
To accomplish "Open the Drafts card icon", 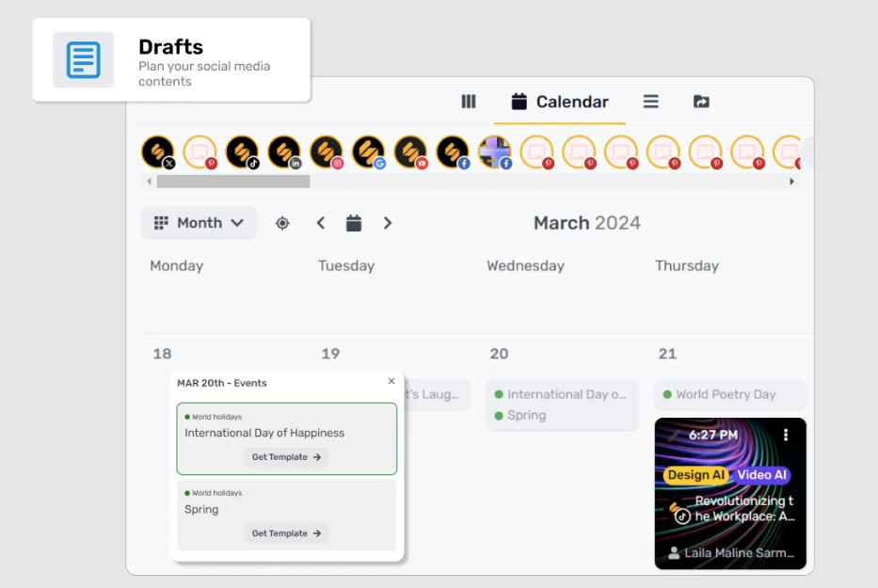I will tap(84, 59).
